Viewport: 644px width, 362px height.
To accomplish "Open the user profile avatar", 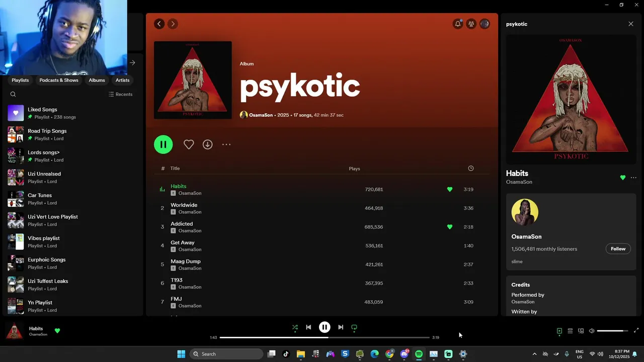I will 485,24.
